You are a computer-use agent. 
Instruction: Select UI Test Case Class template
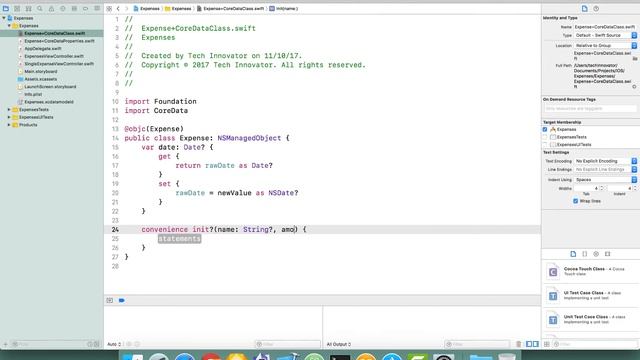591,296
